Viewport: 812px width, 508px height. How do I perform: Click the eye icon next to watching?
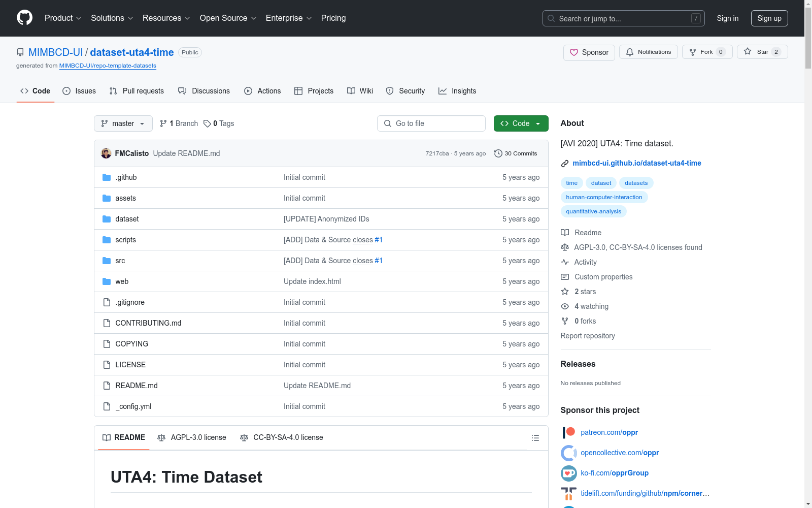pyautogui.click(x=565, y=306)
